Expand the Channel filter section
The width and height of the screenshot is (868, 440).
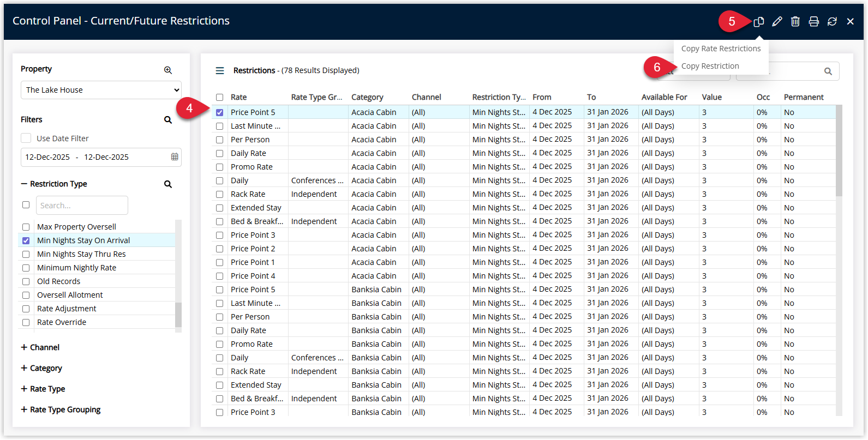[24, 347]
